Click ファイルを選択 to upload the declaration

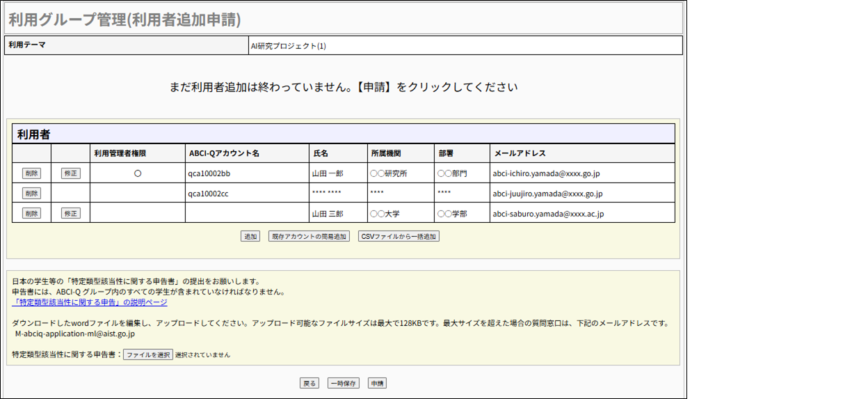[148, 354]
